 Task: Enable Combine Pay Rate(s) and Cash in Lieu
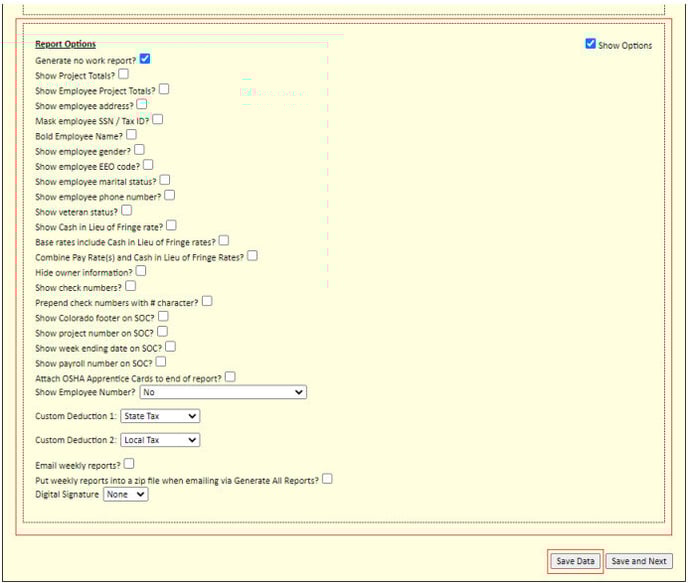252,256
